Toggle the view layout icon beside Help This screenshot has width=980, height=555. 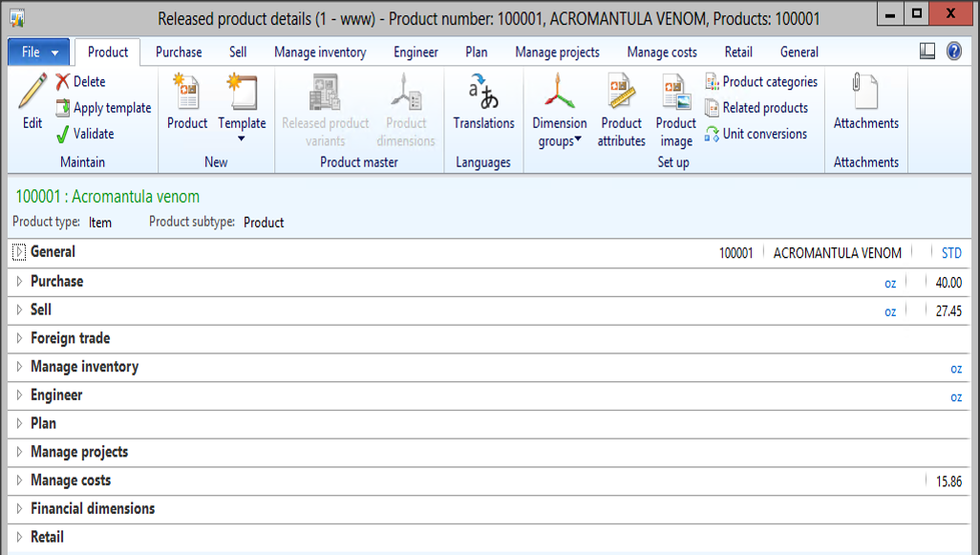tap(927, 52)
